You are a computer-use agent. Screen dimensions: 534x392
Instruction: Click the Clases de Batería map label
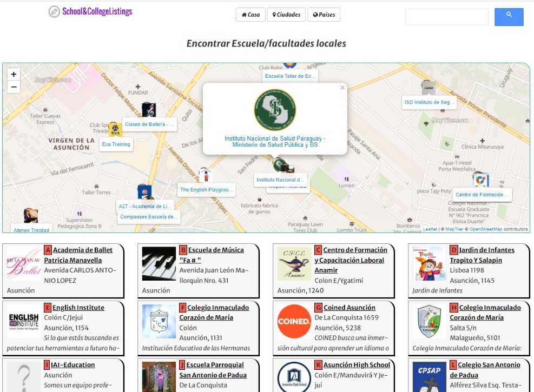149,124
